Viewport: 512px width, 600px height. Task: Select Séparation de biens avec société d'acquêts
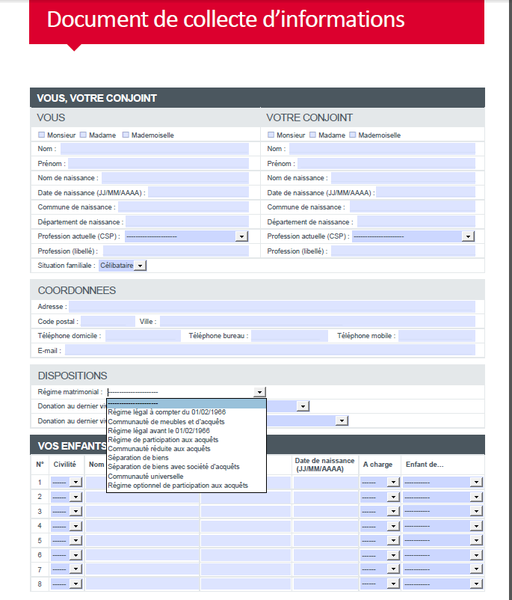coord(186,467)
